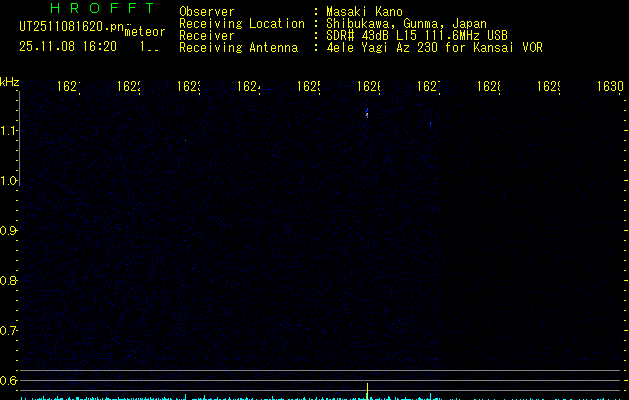Click the bright meteor echo near 1626
629x400 pixels.
367,113
